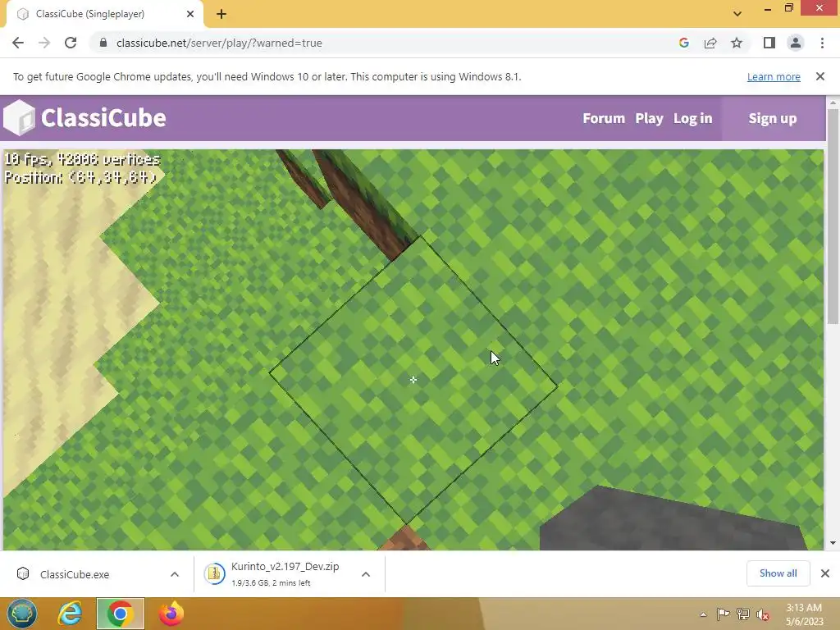
Task: Open the Forum page
Action: (604, 118)
